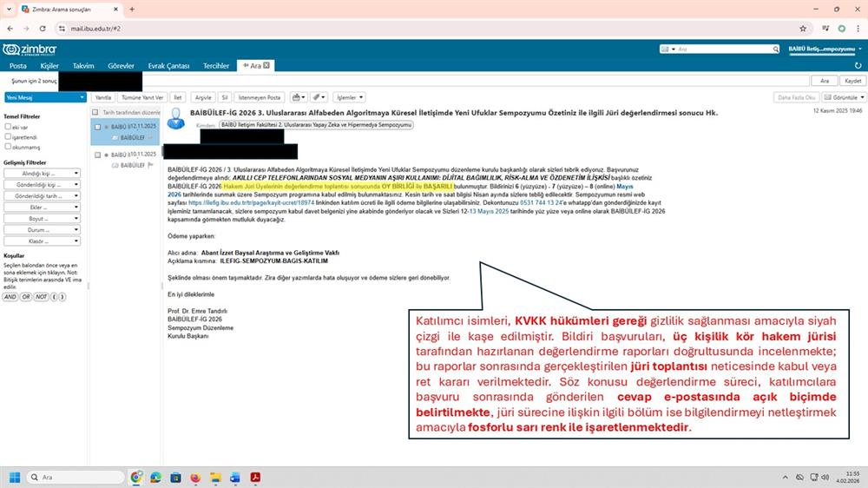Open the Evrak Çantası tab
868x488 pixels.
169,65
